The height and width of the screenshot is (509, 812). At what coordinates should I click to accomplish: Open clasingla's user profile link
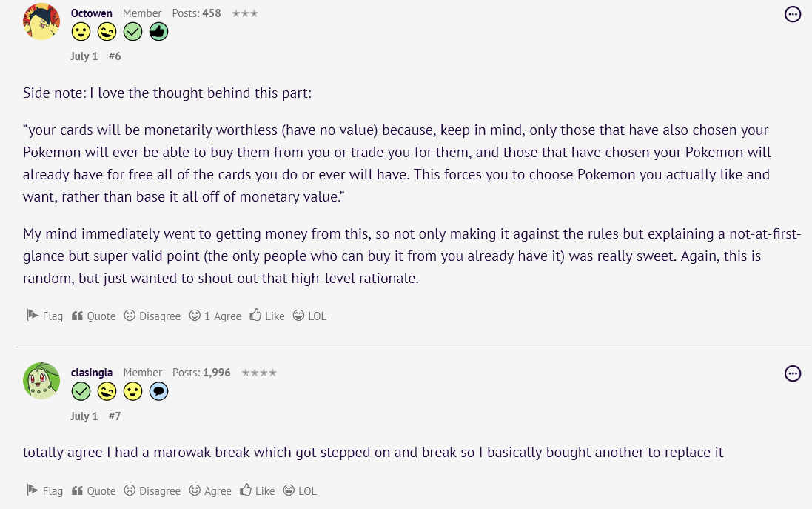tap(93, 373)
